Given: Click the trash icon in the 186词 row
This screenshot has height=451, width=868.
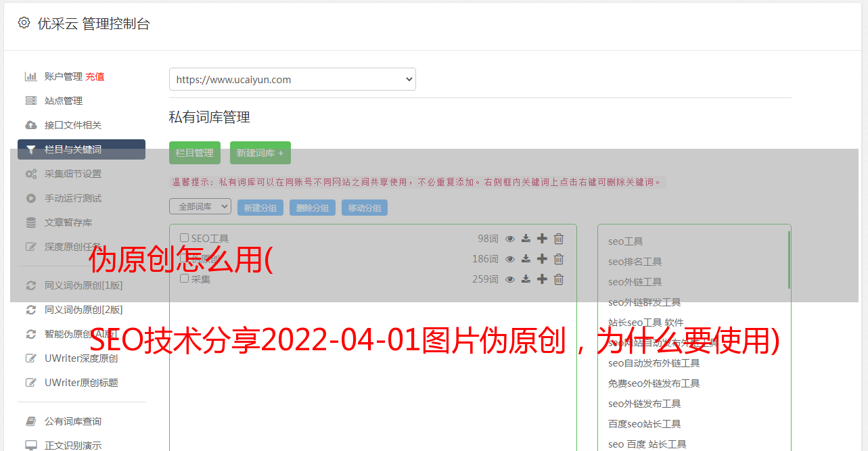Looking at the screenshot, I should point(559,259).
